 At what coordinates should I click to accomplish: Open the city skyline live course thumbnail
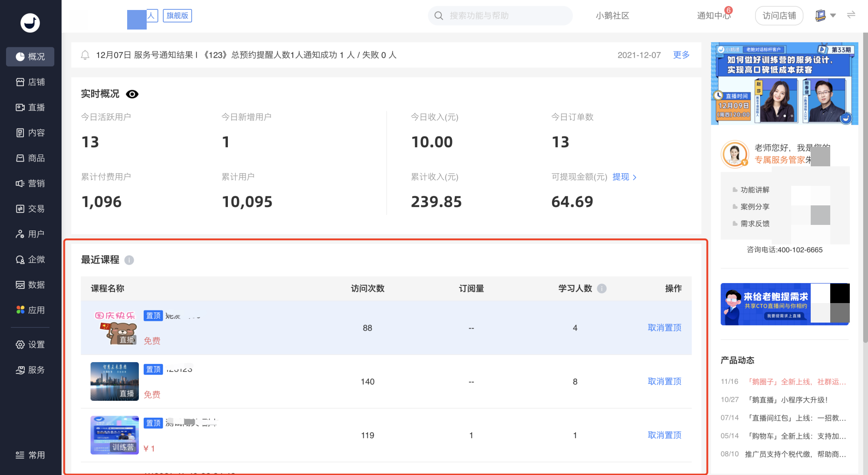tap(115, 382)
